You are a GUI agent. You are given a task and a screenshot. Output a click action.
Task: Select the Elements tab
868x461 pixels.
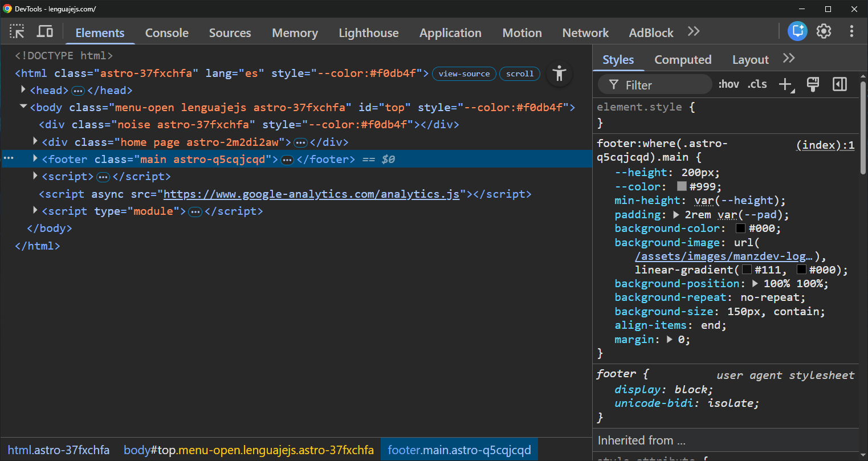(x=100, y=33)
